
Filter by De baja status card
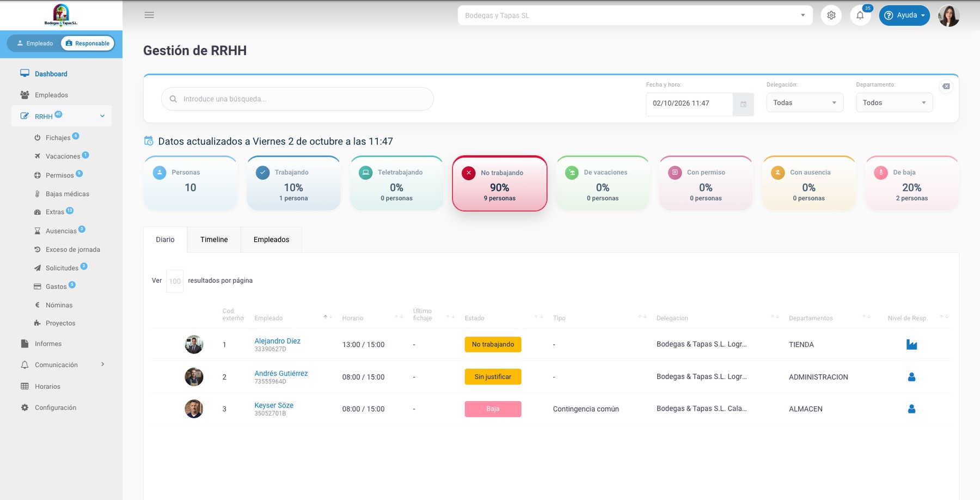point(911,183)
